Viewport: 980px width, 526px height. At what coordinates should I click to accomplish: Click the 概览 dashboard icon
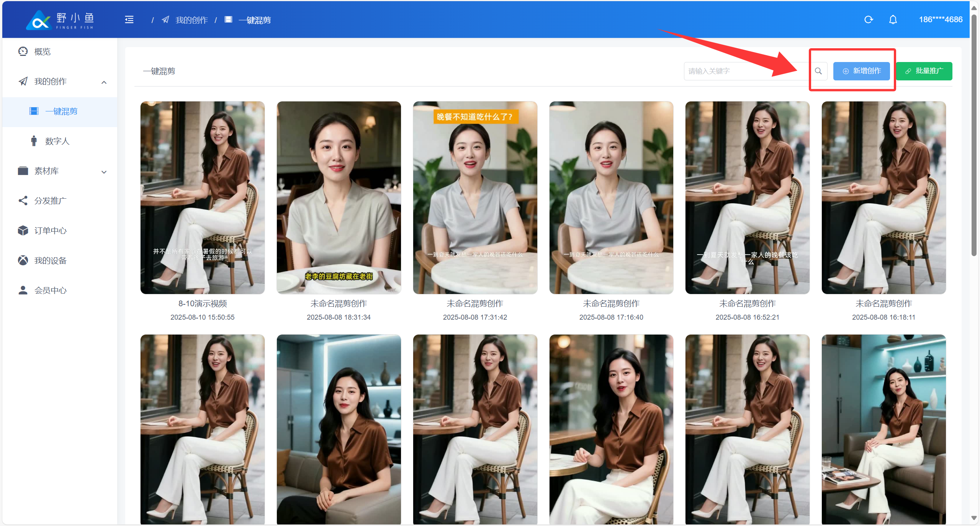pyautogui.click(x=23, y=51)
